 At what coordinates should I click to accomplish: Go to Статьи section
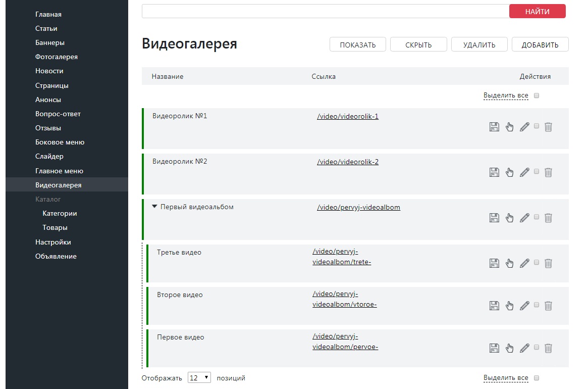tap(46, 28)
